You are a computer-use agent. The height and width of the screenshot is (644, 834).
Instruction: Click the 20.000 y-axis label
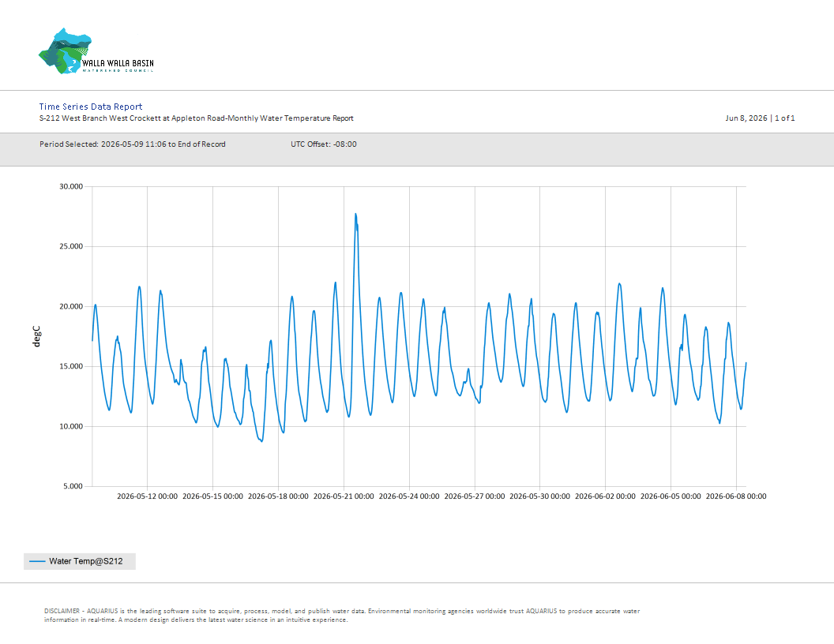click(71, 306)
